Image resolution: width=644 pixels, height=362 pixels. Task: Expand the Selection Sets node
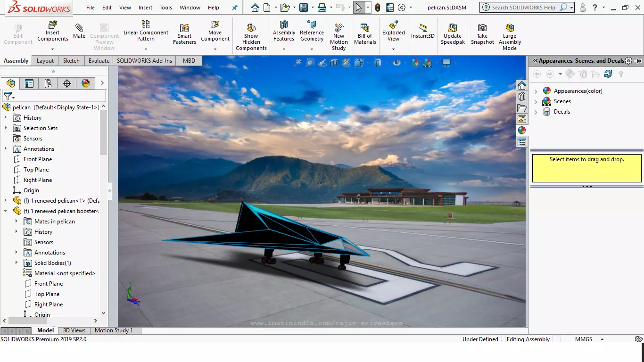[x=6, y=128]
